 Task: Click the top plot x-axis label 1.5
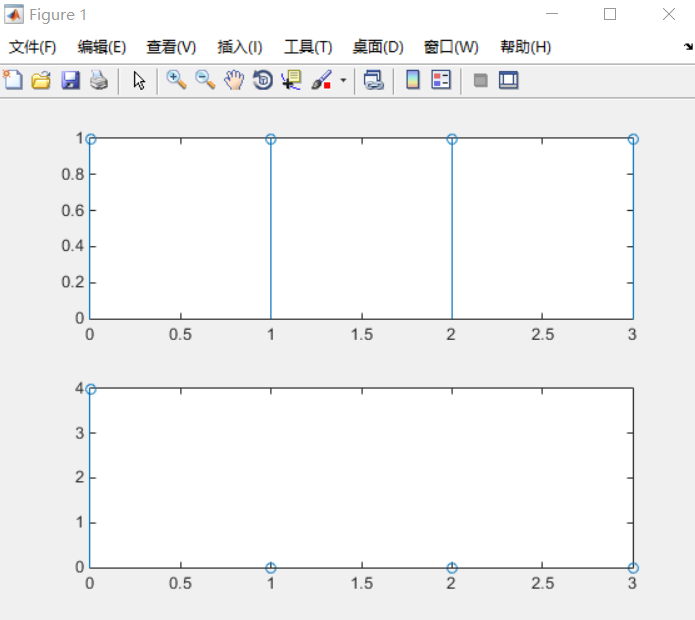362,334
